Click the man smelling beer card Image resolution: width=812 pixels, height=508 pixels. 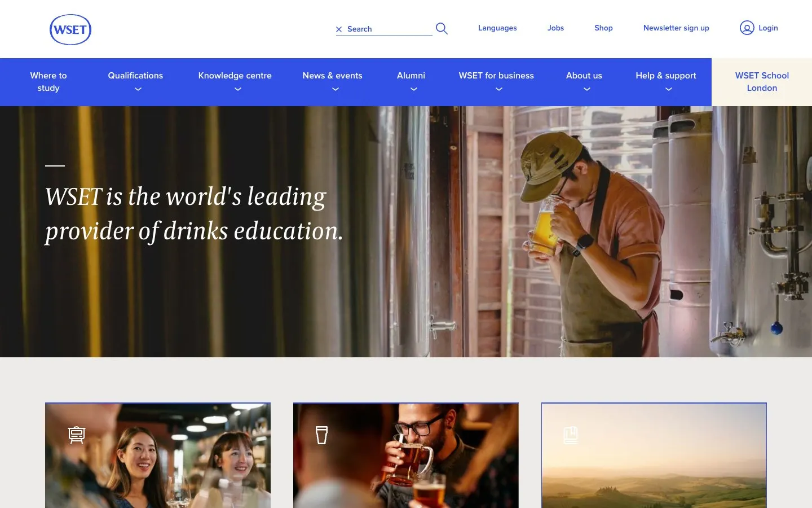pyautogui.click(x=406, y=455)
